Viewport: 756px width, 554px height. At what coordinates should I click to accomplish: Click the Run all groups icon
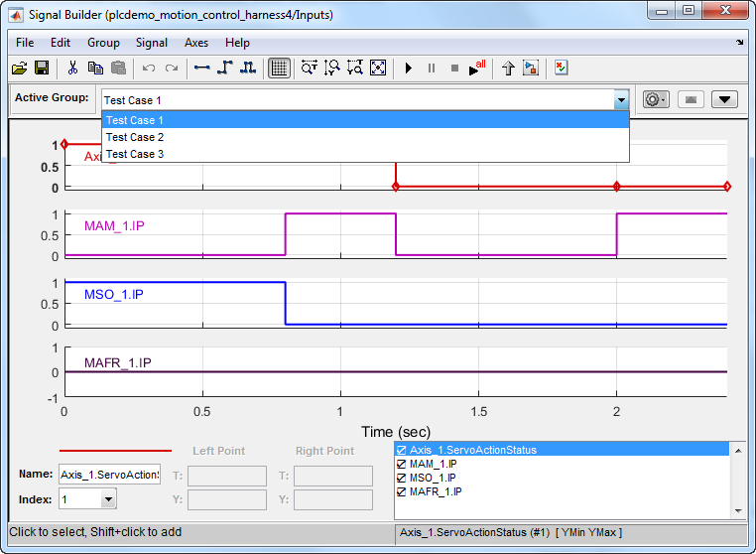click(x=477, y=69)
